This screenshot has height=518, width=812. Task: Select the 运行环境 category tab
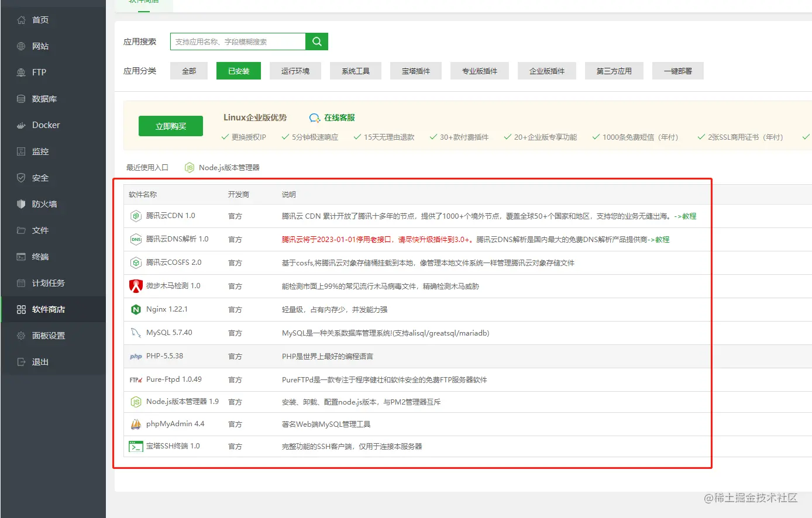click(295, 71)
